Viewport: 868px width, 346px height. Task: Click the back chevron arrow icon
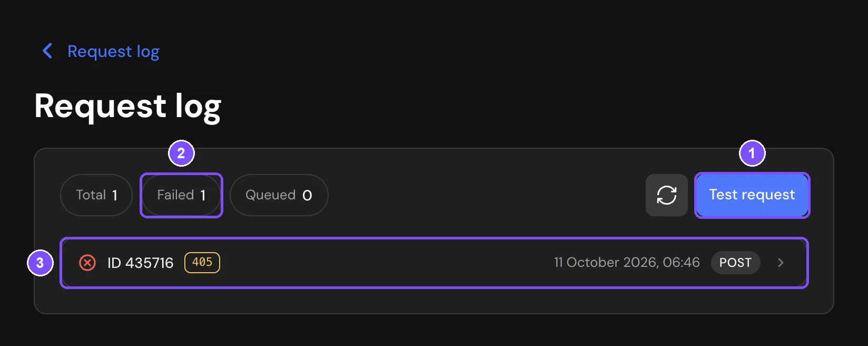click(x=47, y=51)
